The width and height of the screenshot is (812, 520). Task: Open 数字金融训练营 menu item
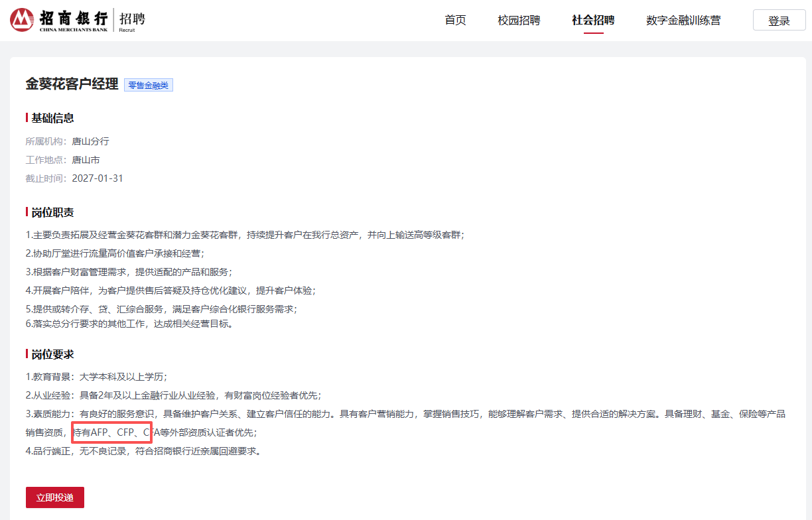[x=683, y=21]
